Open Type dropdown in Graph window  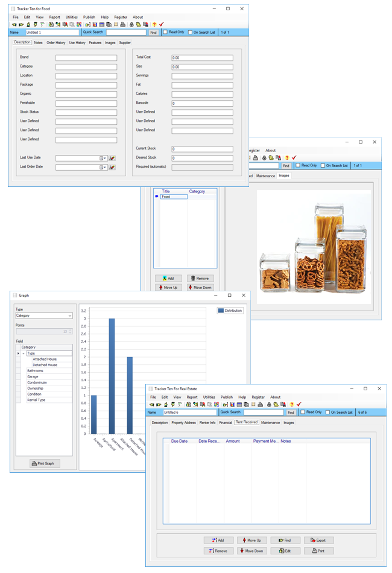[70, 315]
